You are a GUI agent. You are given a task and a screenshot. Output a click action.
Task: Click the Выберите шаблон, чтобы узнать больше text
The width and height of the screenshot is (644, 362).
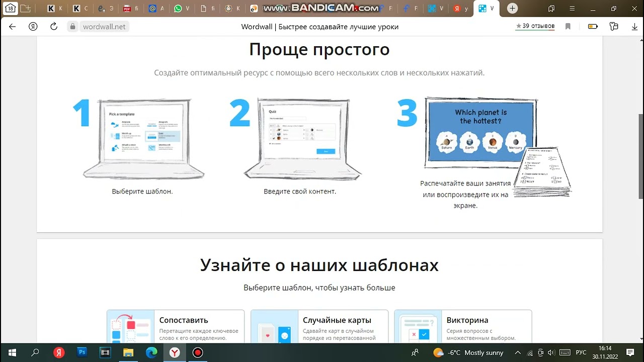[319, 288]
